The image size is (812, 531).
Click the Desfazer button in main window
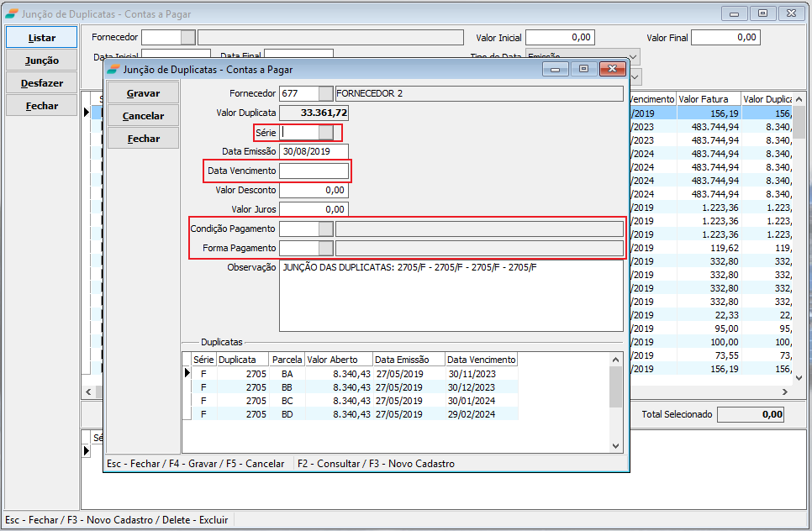pyautogui.click(x=42, y=83)
